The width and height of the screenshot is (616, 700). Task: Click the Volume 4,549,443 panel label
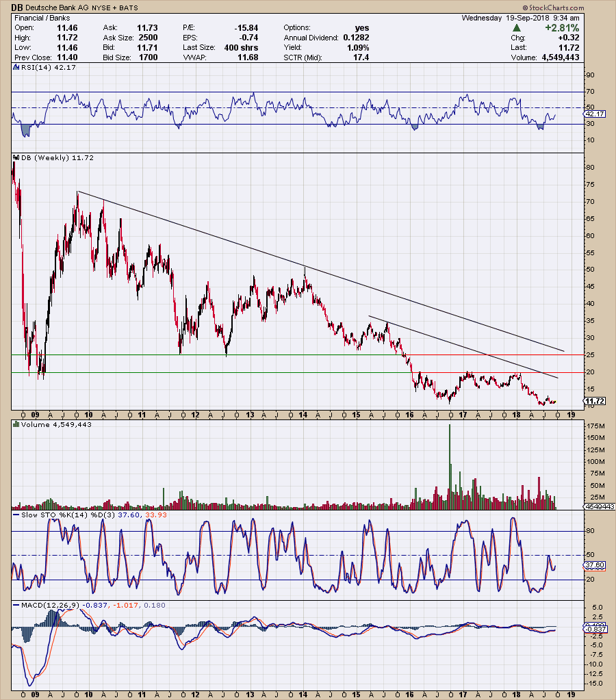(x=56, y=424)
